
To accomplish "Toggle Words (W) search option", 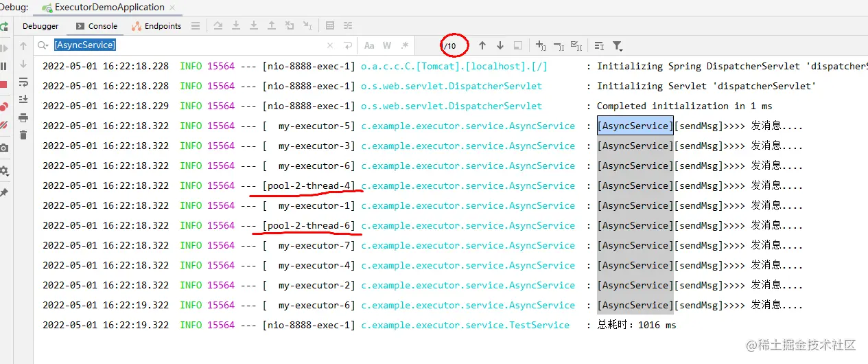I will (387, 45).
